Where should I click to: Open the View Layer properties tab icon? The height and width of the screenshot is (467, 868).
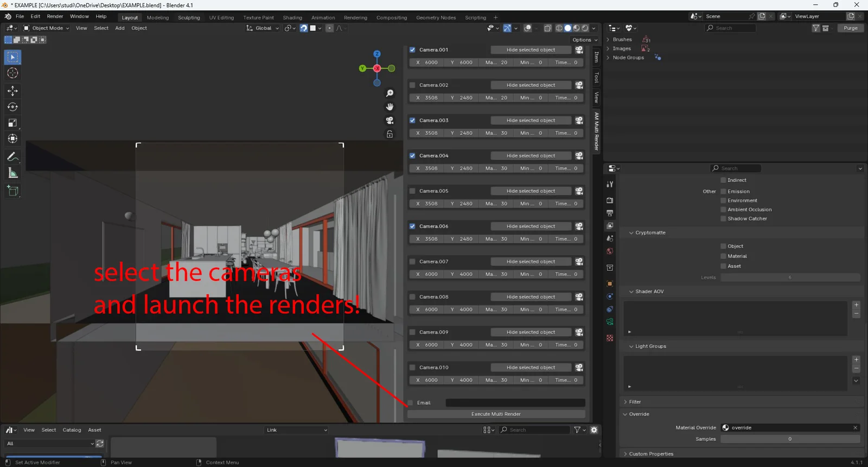[x=610, y=225]
